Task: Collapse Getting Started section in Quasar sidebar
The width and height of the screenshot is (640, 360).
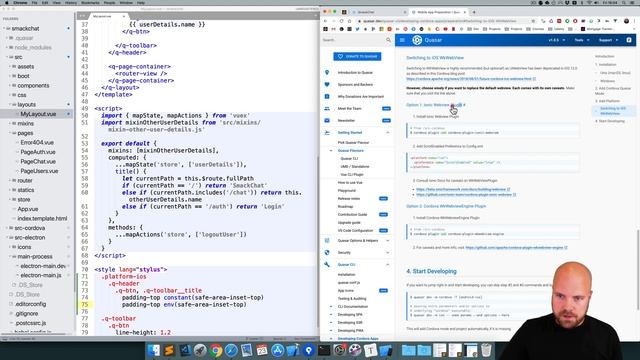Action: coord(387,133)
